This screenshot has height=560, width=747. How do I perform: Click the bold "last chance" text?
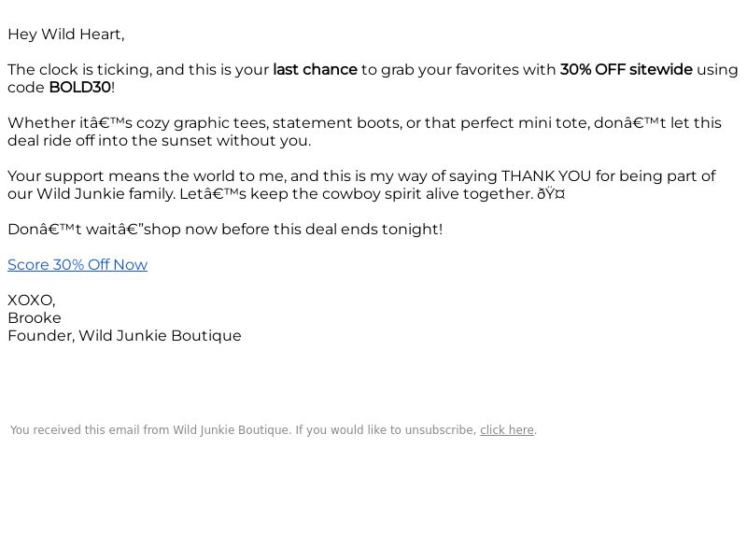315,70
